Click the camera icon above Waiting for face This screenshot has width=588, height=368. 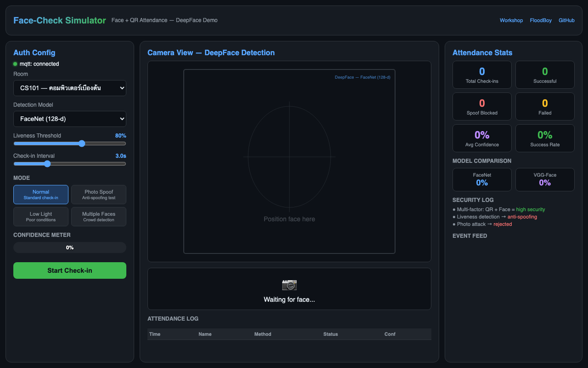click(x=289, y=285)
